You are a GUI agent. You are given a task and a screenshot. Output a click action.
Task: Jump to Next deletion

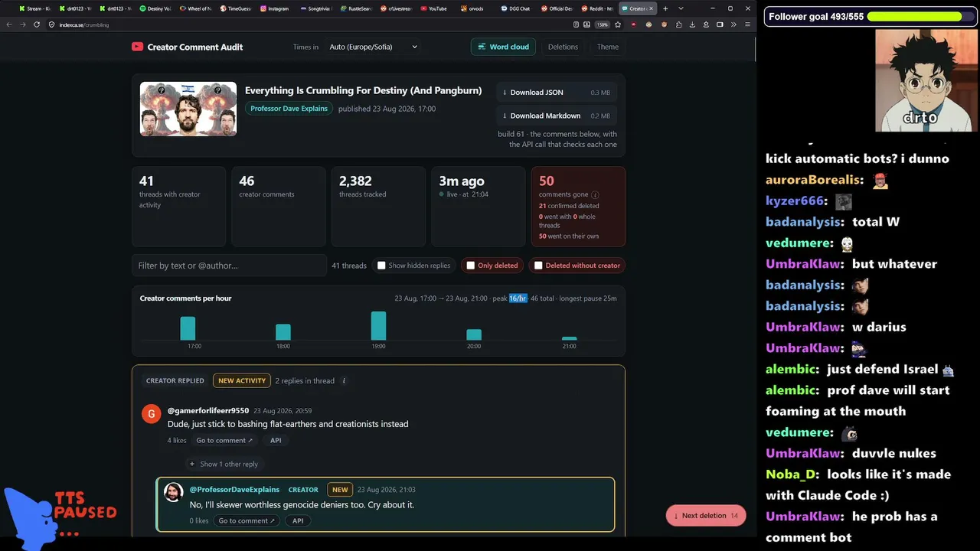click(x=706, y=516)
